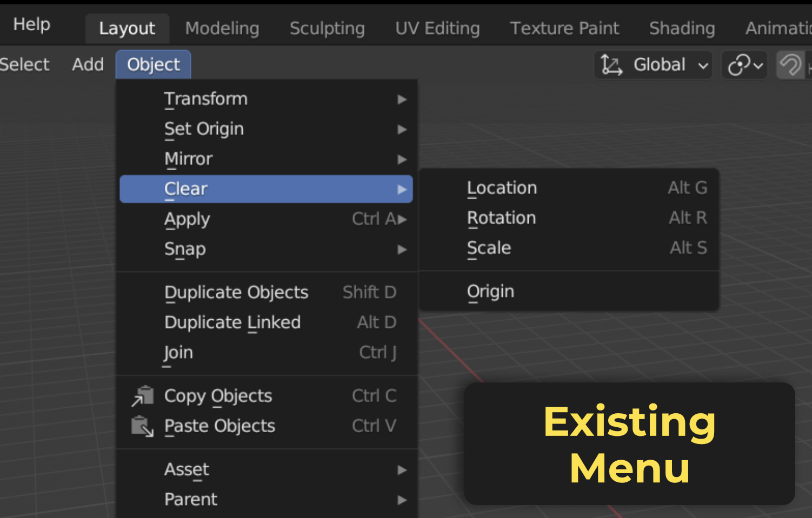Open the Texture Paint workspace tab
The width and height of the screenshot is (812, 518).
click(564, 29)
